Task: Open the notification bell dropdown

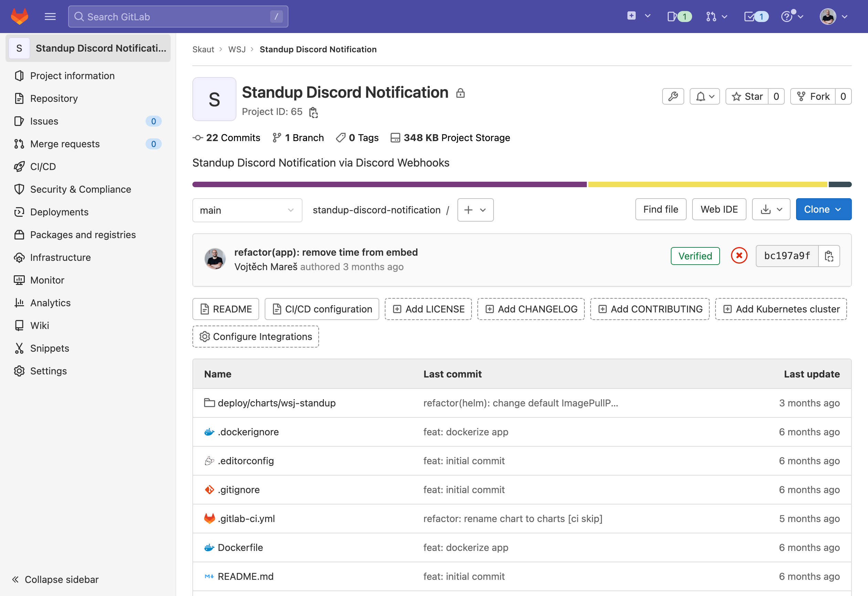Action: click(705, 97)
